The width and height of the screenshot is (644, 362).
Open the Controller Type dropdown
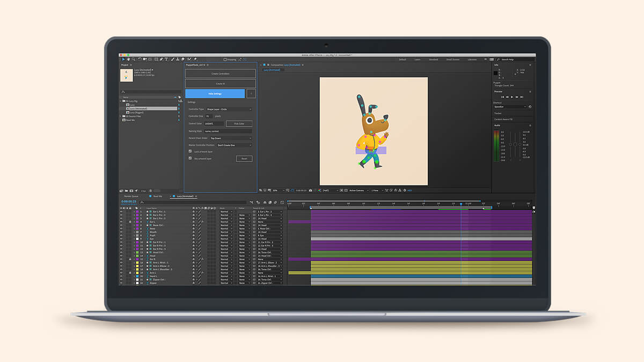coord(228,109)
